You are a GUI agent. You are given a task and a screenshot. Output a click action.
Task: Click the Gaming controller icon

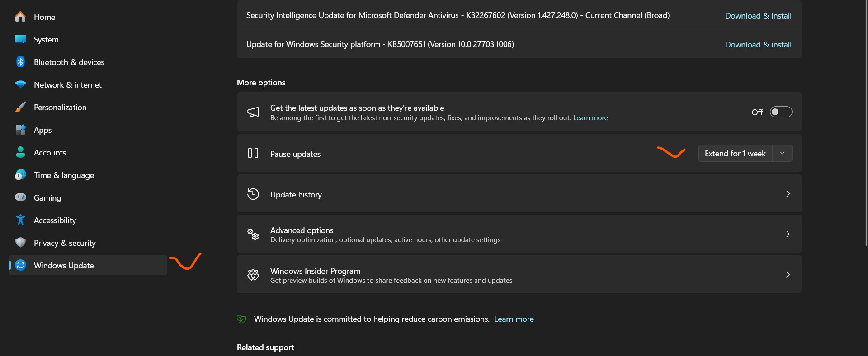(x=20, y=197)
